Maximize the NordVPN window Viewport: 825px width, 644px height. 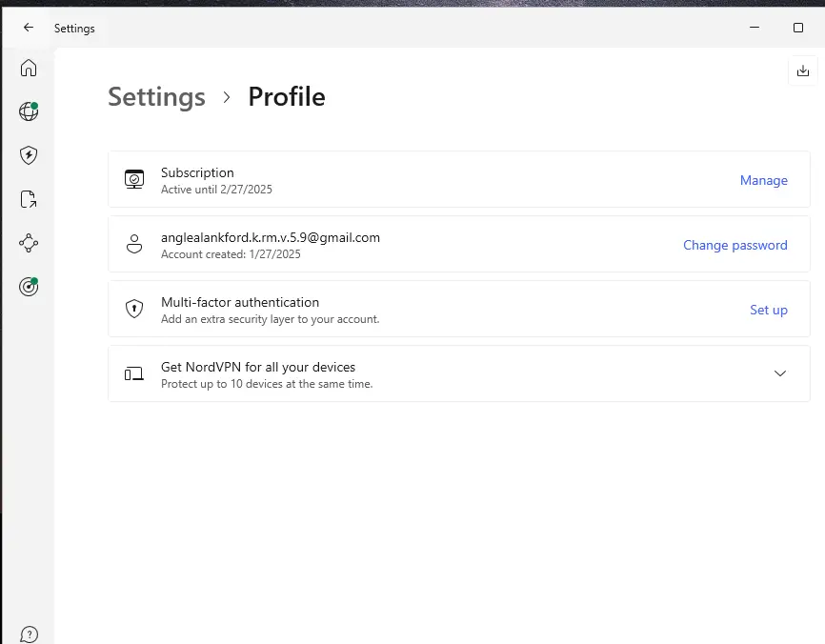798,28
